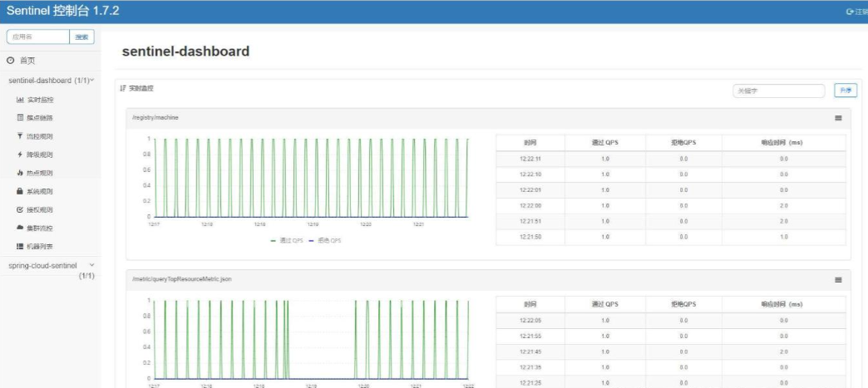Click the cloud icon beside 集群流控
The height and width of the screenshot is (388, 868).
pos(21,228)
